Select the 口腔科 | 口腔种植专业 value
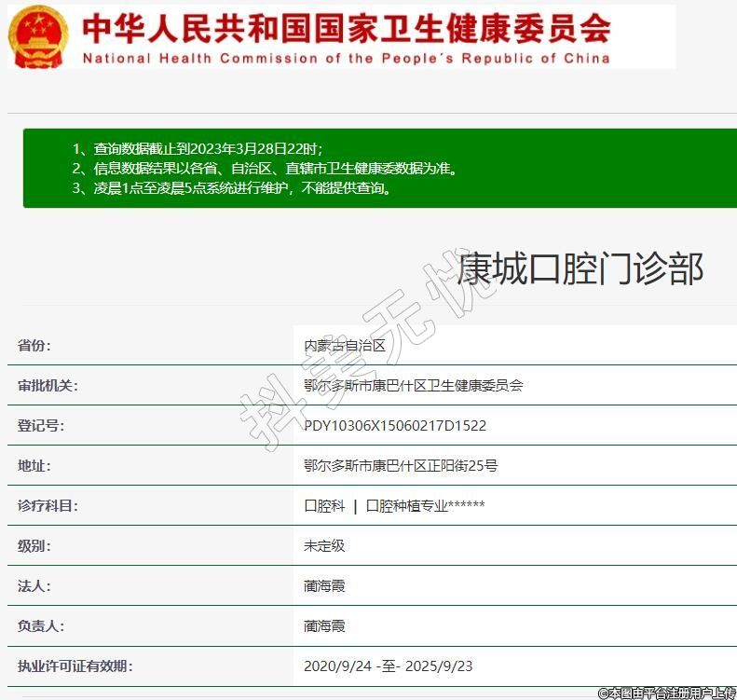Image resolution: width=737 pixels, height=700 pixels. pos(394,506)
